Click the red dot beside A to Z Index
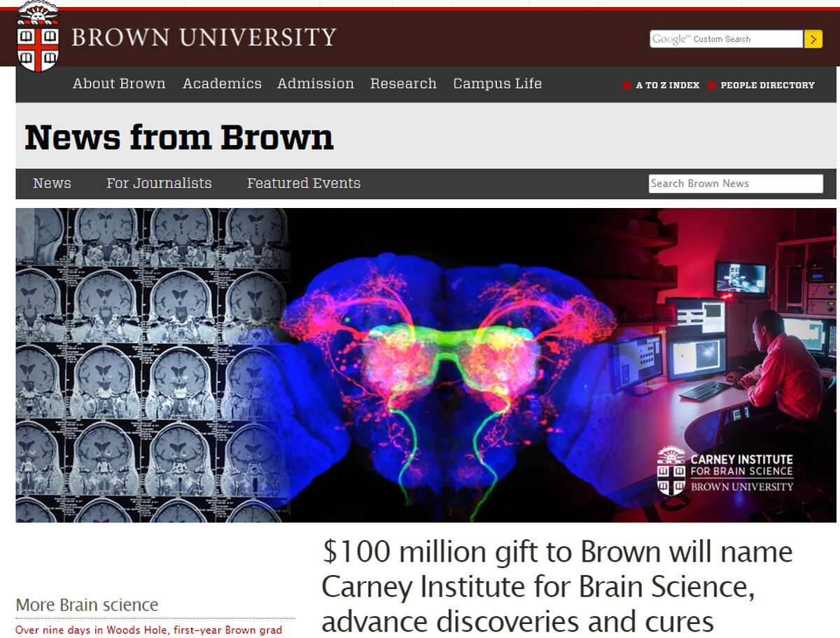Image resolution: width=840 pixels, height=638 pixels. click(x=626, y=85)
